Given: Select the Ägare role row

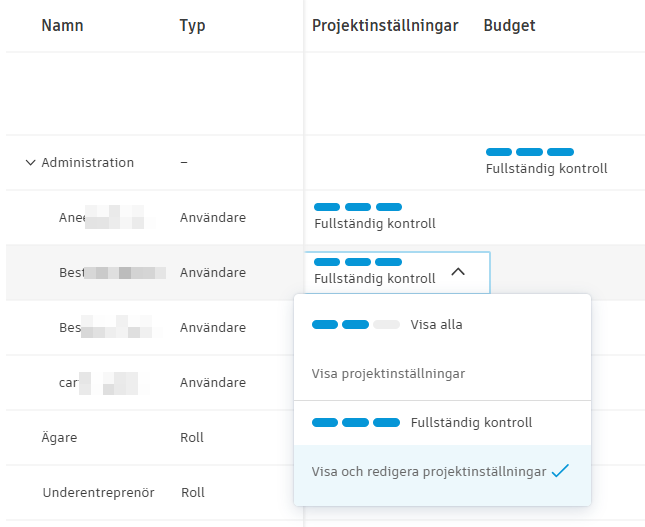Looking at the screenshot, I should point(60,438).
